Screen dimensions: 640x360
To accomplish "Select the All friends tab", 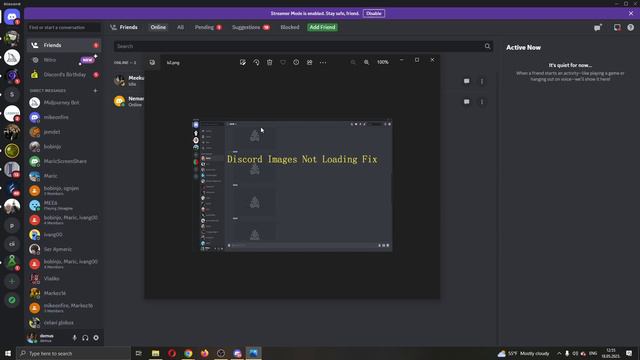I will [x=180, y=27].
